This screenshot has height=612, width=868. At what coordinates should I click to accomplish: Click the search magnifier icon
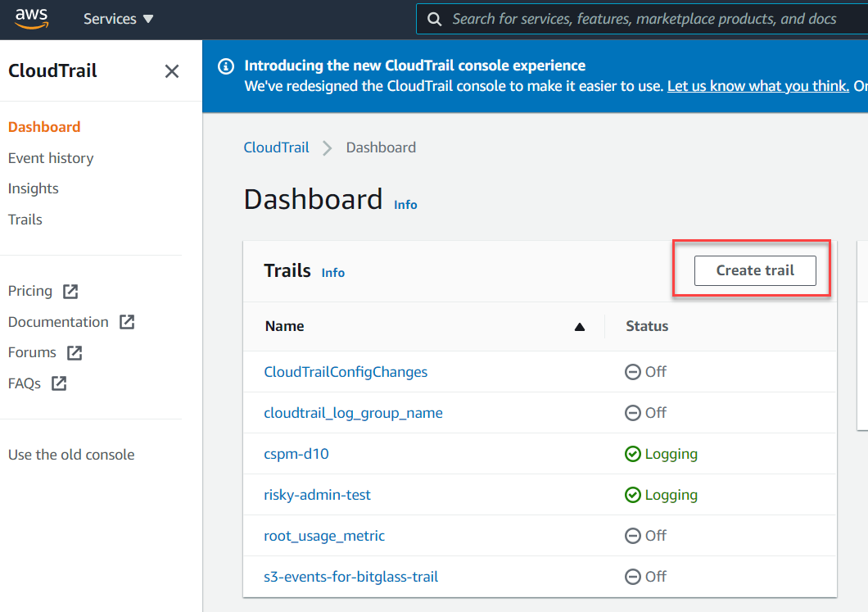(x=434, y=18)
